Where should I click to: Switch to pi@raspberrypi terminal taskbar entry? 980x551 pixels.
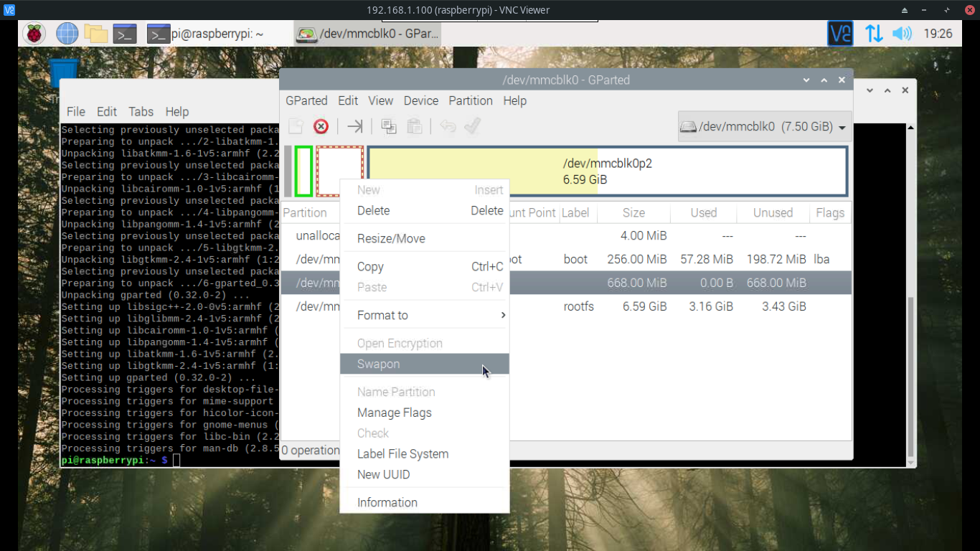205,34
